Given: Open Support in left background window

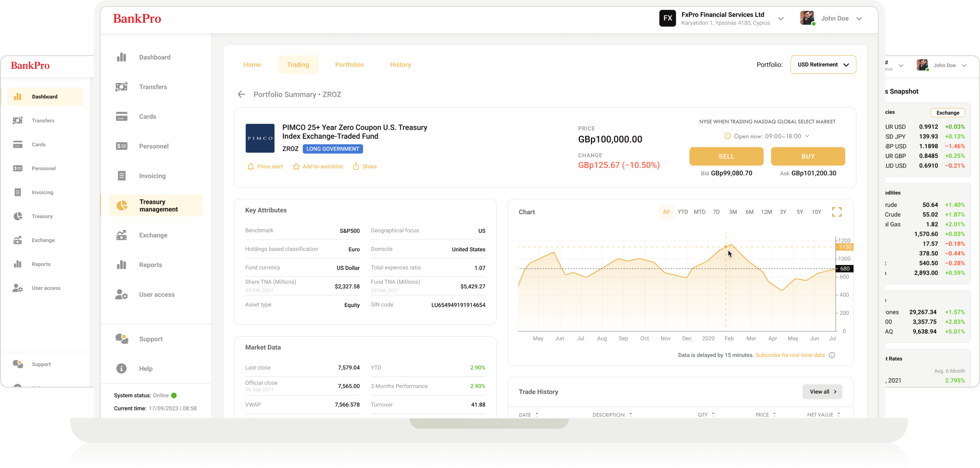Looking at the screenshot, I should (x=41, y=364).
